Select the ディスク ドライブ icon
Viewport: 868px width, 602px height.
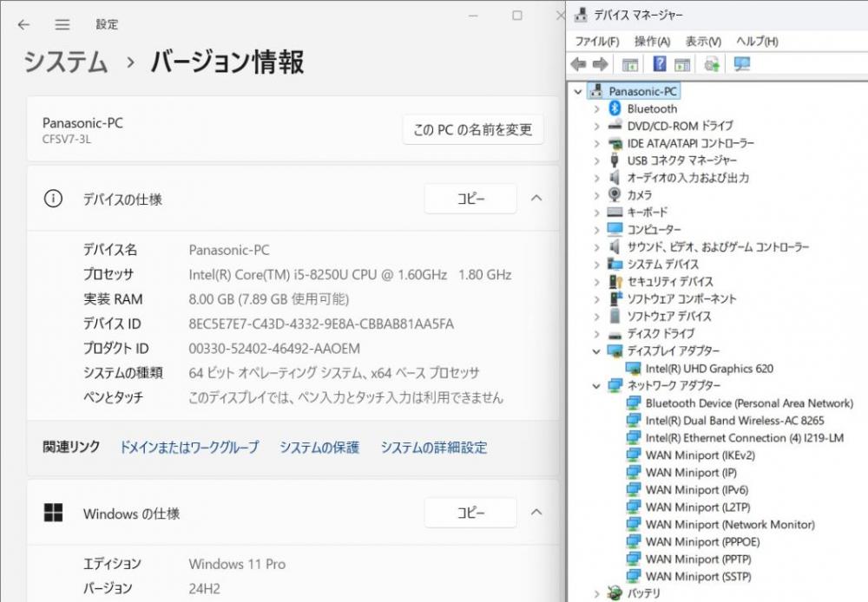click(615, 334)
